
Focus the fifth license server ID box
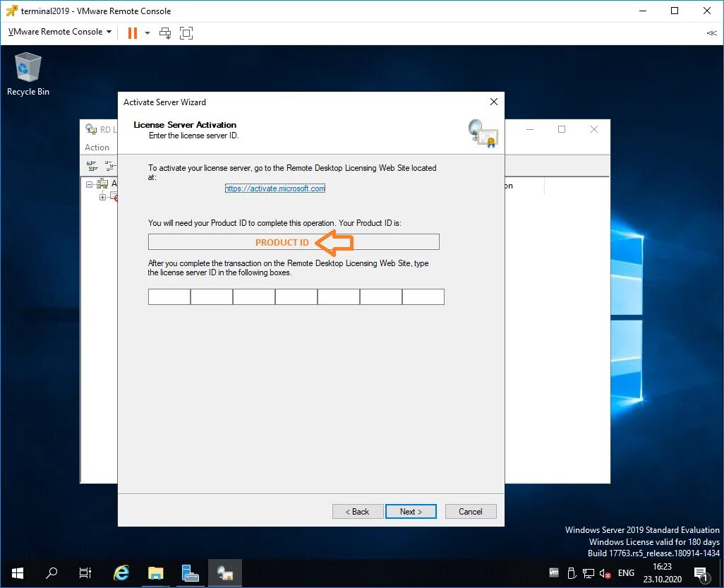tap(339, 296)
